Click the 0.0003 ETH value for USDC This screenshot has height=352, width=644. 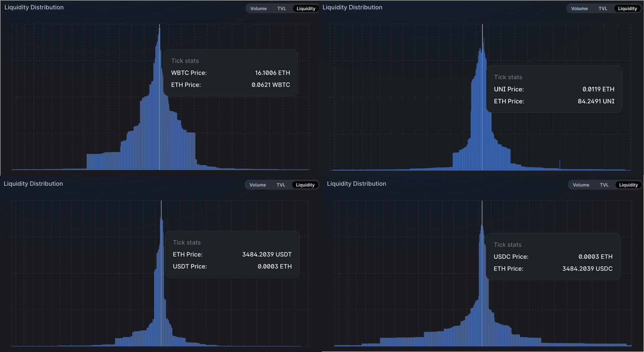click(x=595, y=257)
